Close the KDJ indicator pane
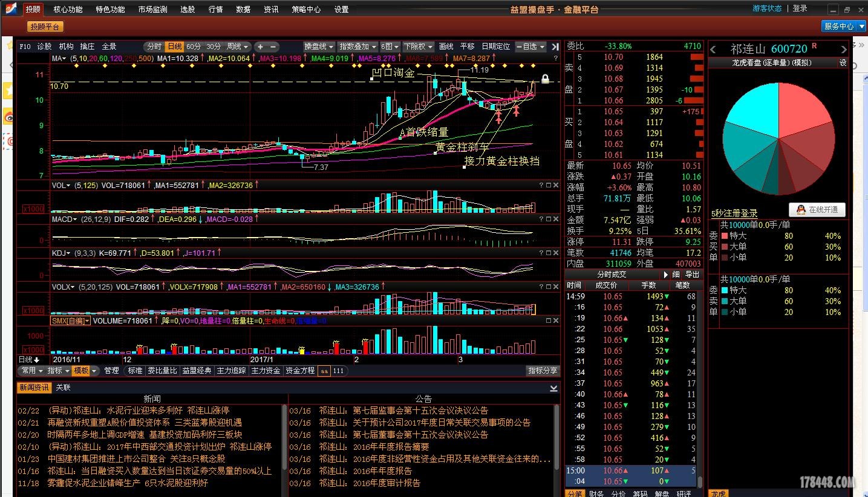 (556, 253)
